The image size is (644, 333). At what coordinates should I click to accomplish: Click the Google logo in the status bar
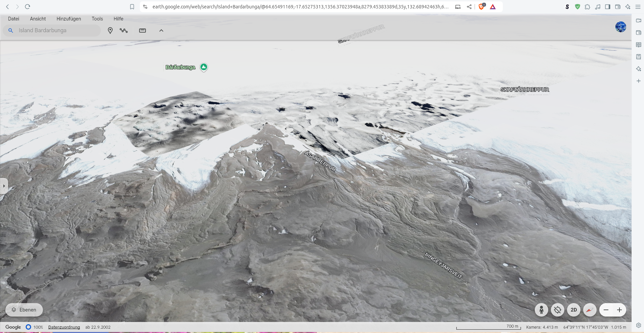tap(13, 327)
